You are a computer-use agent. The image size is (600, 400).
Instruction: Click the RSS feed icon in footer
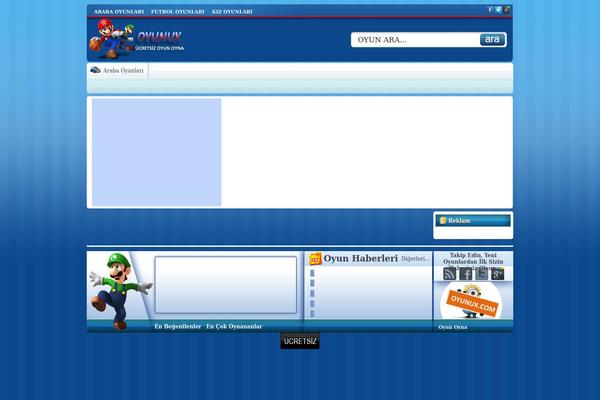pyautogui.click(x=449, y=274)
